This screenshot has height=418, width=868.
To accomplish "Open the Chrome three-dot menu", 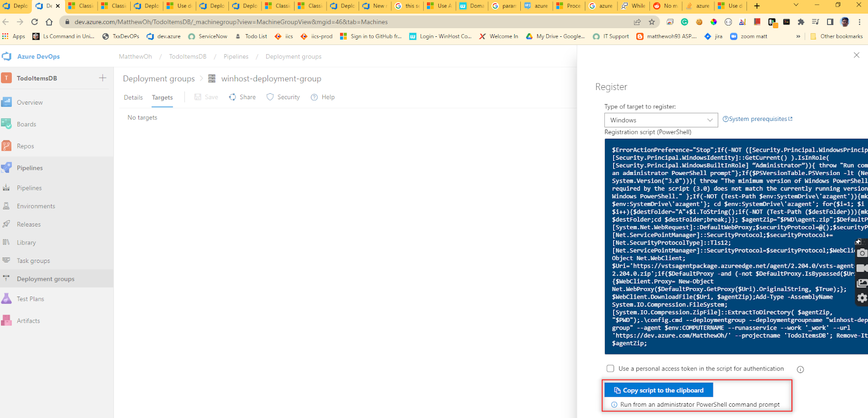I will pyautogui.click(x=859, y=22).
